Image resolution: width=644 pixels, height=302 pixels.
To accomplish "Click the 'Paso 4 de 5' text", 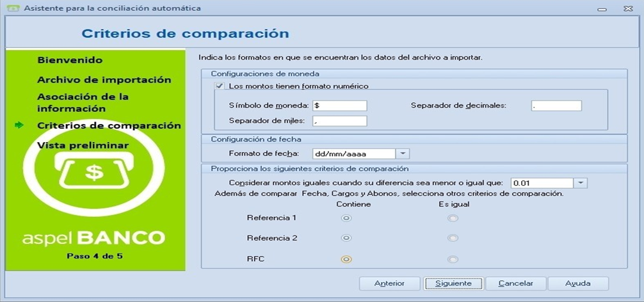I will (94, 257).
